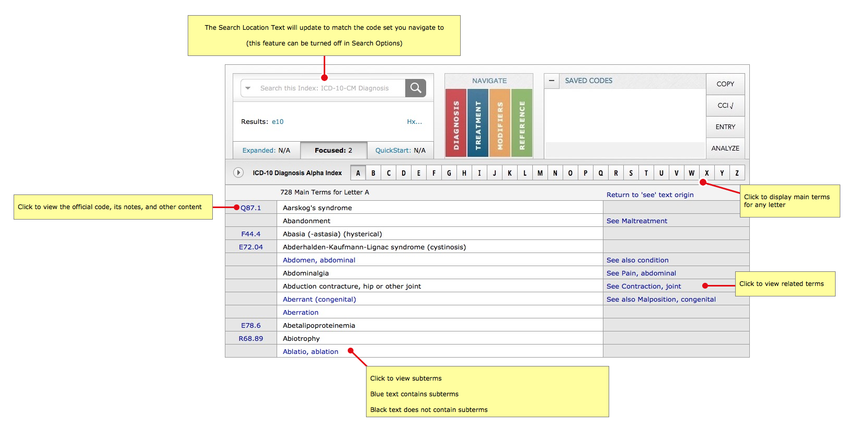Click the ANALYZE button

(725, 148)
